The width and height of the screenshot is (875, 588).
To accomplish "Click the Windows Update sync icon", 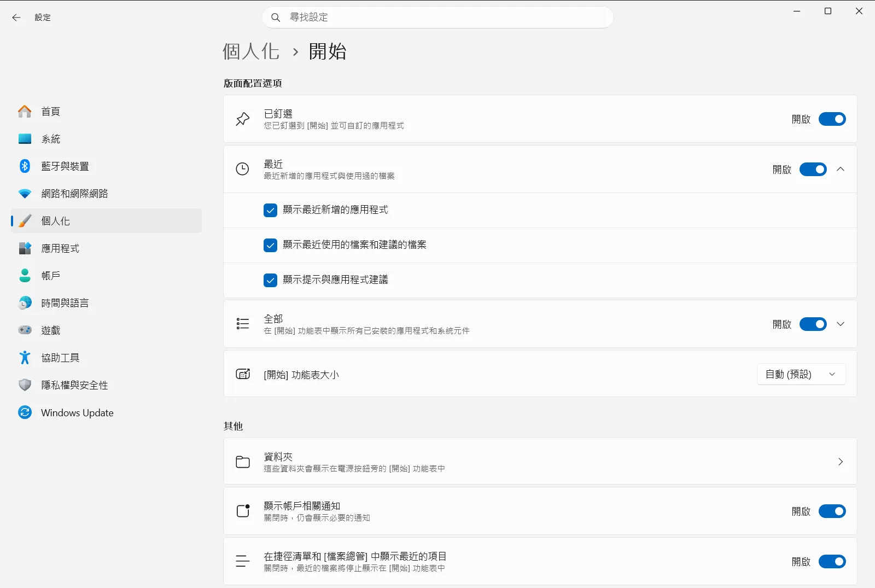I will coord(25,412).
